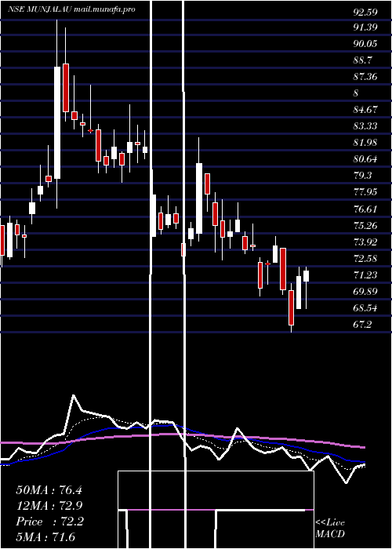The width and height of the screenshot is (392, 549).
Task: Click the 50MA : 76.4 readout
Action: [49, 490]
